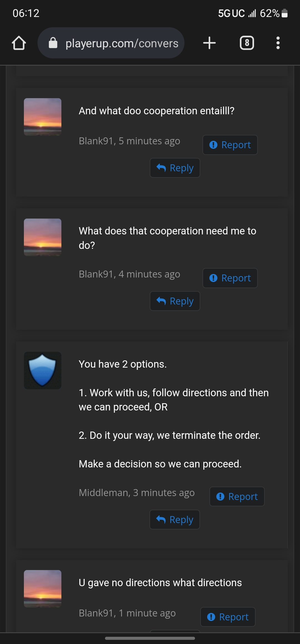Tap the browser home icon
Viewport: 300px width, 644px height.
19,43
